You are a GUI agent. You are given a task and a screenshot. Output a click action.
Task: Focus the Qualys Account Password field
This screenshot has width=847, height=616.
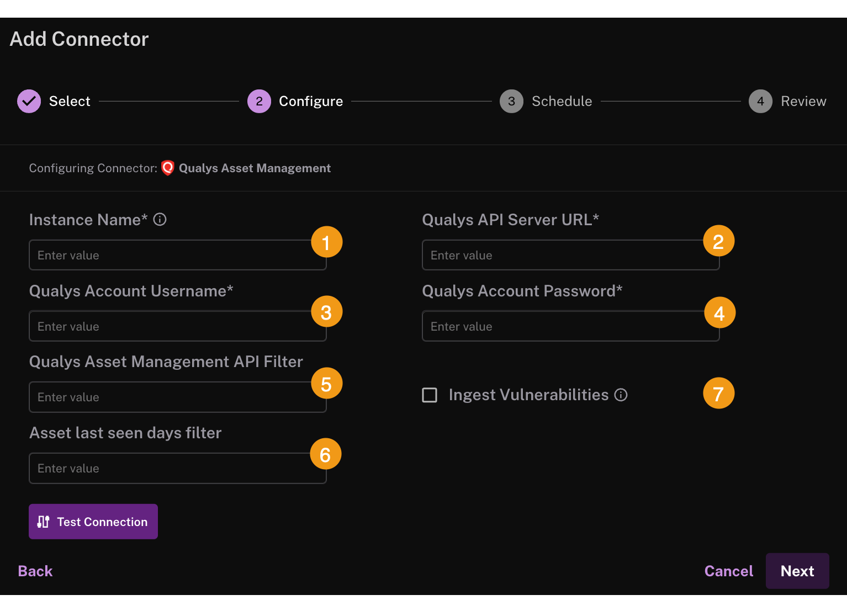pyautogui.click(x=571, y=326)
